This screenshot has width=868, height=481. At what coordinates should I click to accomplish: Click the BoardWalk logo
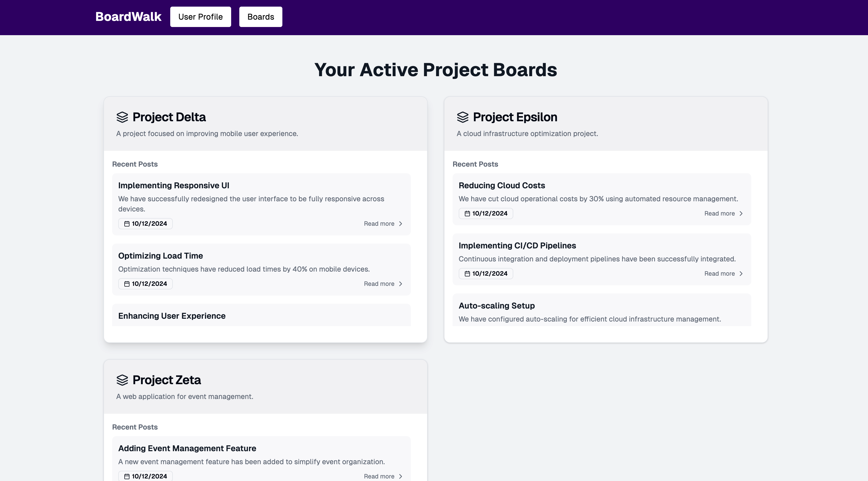click(x=128, y=17)
